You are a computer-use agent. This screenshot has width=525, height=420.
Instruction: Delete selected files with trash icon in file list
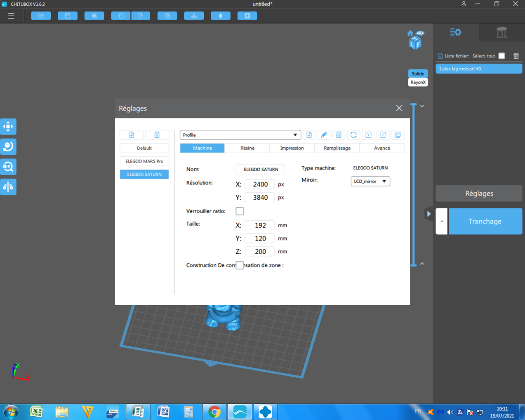point(516,56)
